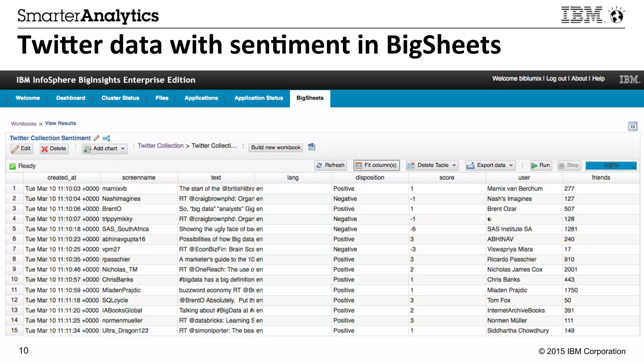This screenshot has width=644, height=363.
Task: Click the lang column header
Action: pos(293,178)
